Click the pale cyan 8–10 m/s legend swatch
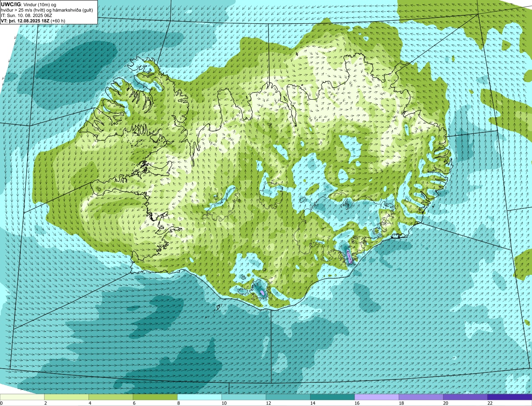 (x=199, y=397)
